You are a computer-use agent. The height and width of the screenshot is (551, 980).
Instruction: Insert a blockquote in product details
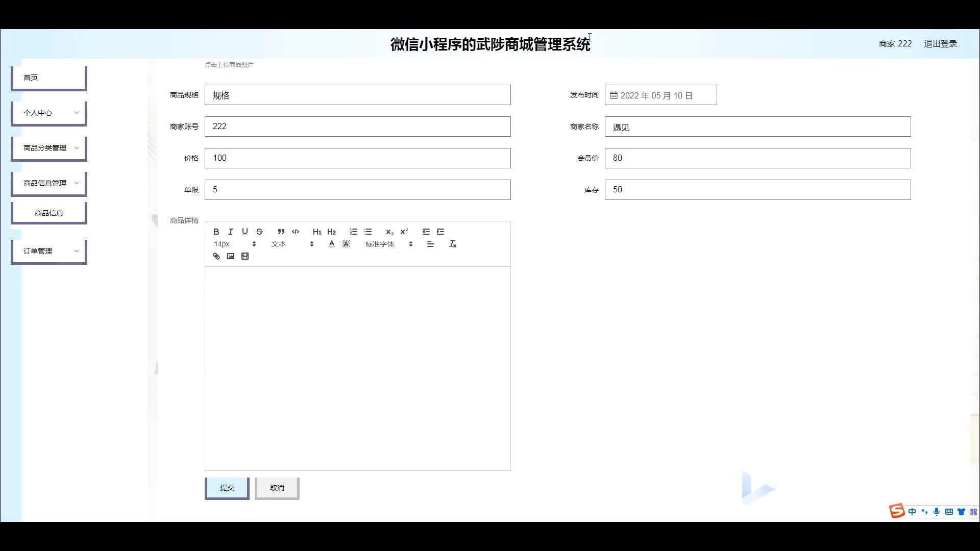pyautogui.click(x=281, y=232)
